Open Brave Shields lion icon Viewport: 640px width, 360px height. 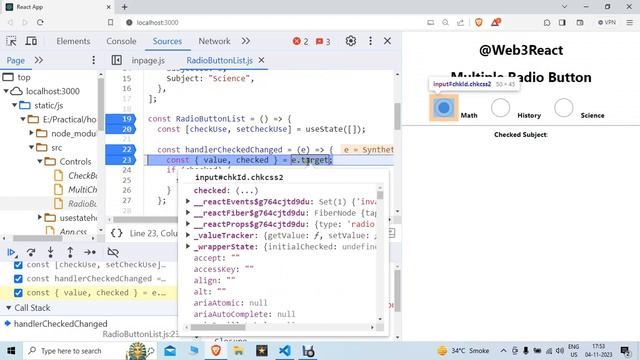(478, 22)
